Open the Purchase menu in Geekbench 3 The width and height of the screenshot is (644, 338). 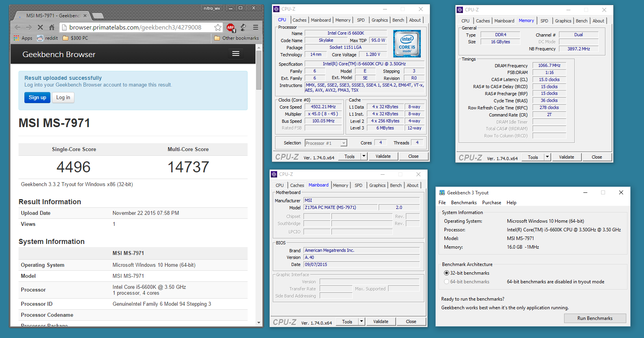click(492, 203)
